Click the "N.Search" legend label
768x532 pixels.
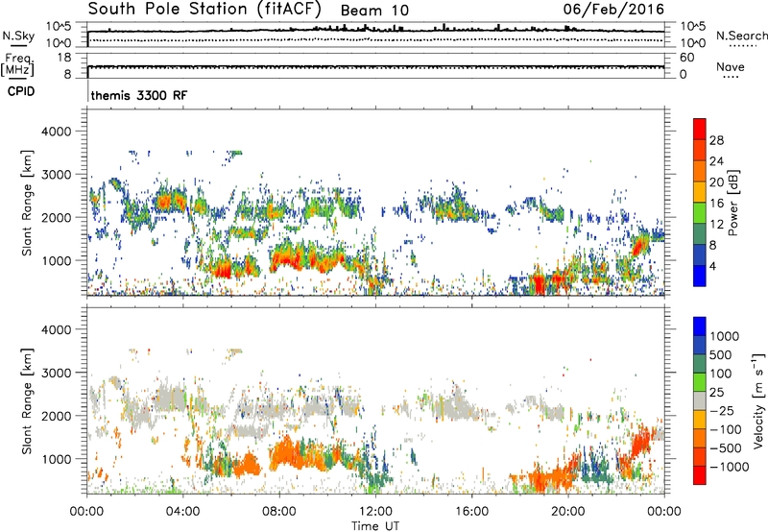(741, 36)
